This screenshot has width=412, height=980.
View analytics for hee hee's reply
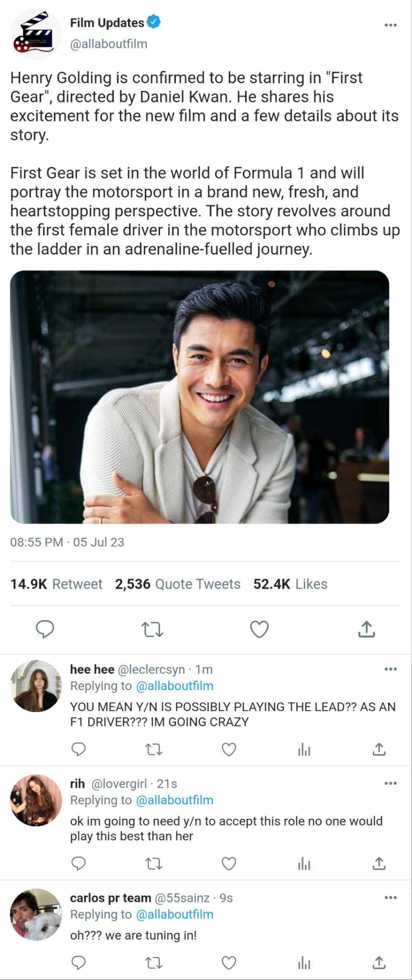coord(304,749)
